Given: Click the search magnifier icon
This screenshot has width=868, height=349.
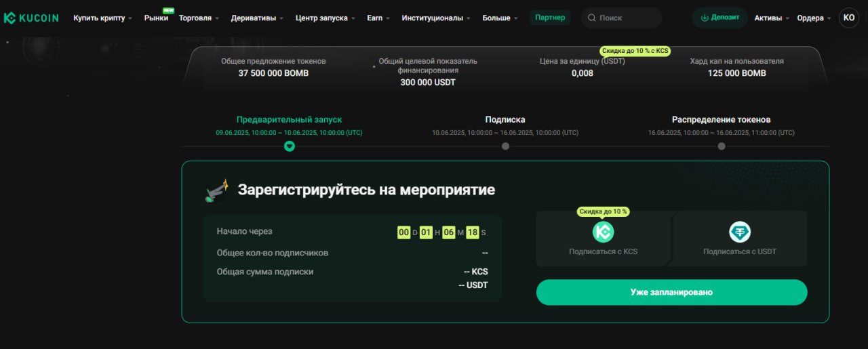Looking at the screenshot, I should coord(593,18).
